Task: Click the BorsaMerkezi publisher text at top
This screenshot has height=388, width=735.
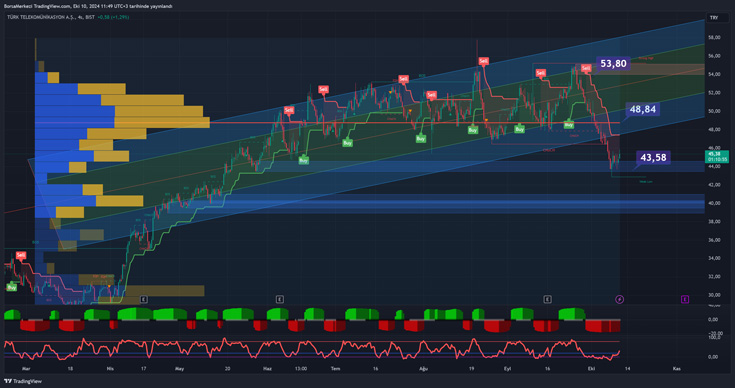Action: coord(17,7)
